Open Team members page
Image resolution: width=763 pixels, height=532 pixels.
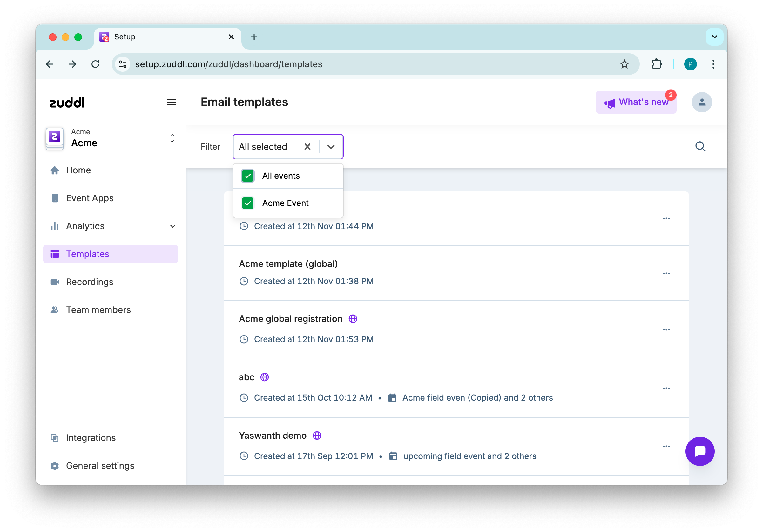[x=98, y=310]
